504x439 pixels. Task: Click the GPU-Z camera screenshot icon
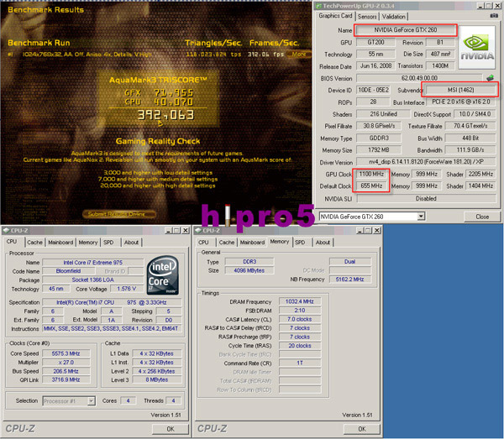(x=494, y=16)
